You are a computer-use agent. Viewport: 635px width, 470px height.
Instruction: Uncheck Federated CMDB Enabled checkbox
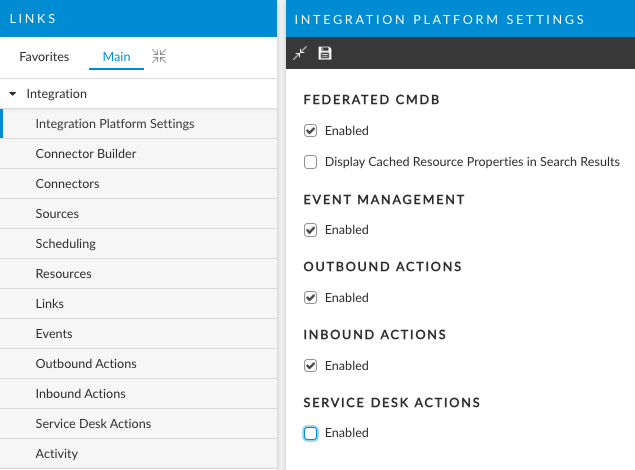coord(311,131)
